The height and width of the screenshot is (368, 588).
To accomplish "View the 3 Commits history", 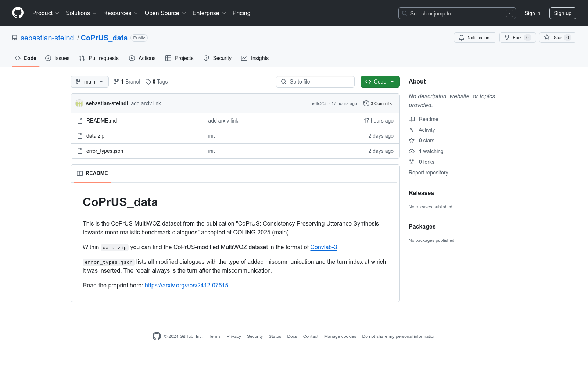I will (377, 103).
